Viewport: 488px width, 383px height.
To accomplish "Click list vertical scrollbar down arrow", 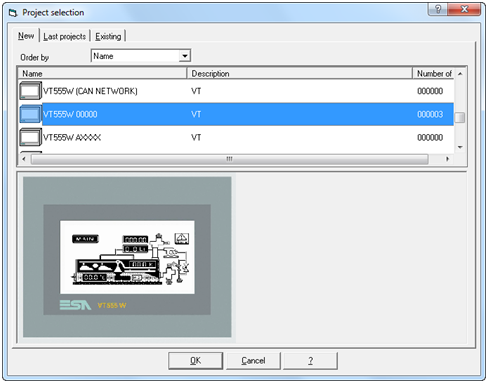I will point(460,147).
